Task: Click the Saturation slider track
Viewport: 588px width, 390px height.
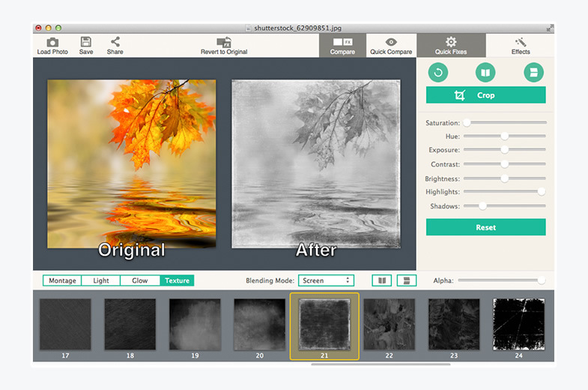Action: 506,122
